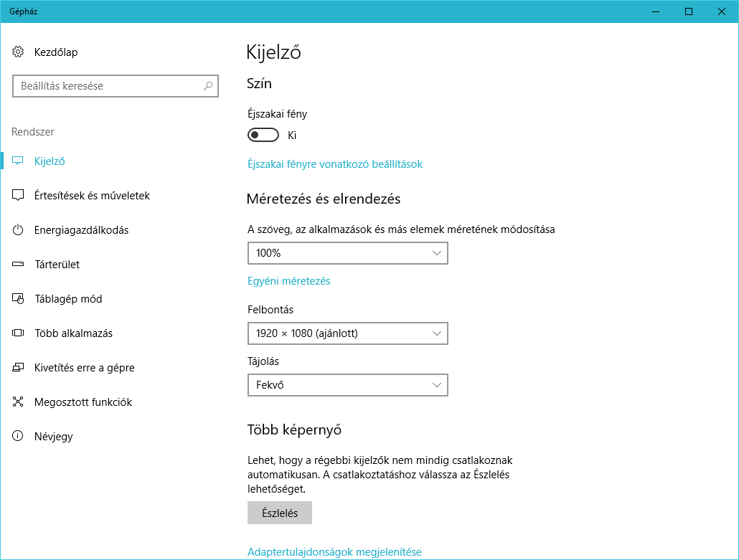Click the Több alkalmazás multitasking icon

[x=18, y=333]
